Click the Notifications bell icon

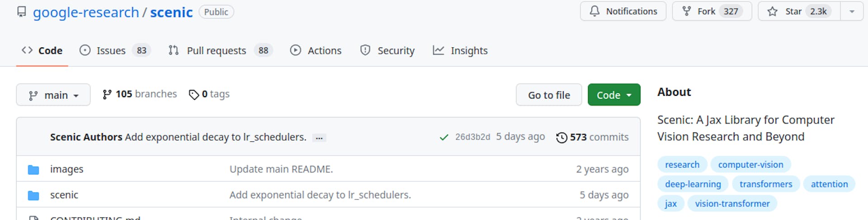point(595,11)
